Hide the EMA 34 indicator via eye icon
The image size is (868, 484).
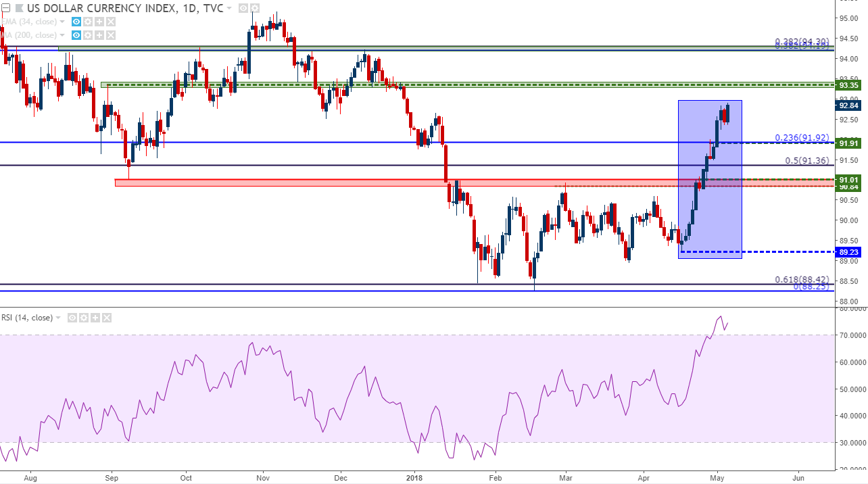point(76,22)
